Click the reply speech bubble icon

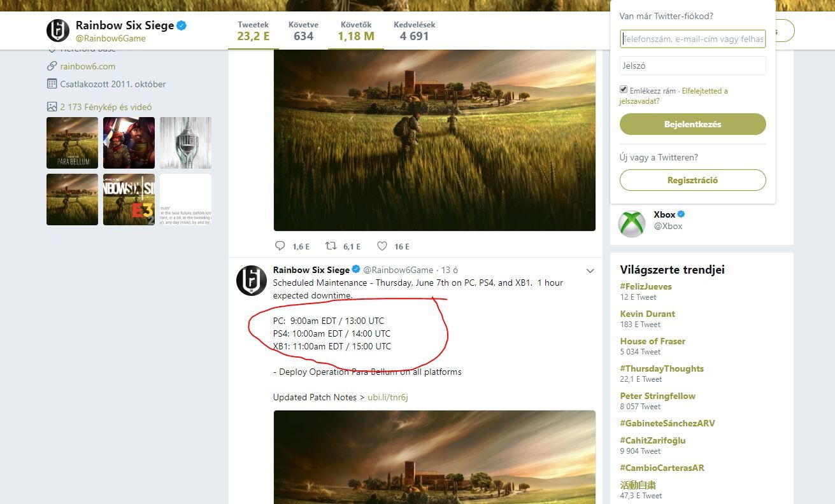click(280, 246)
